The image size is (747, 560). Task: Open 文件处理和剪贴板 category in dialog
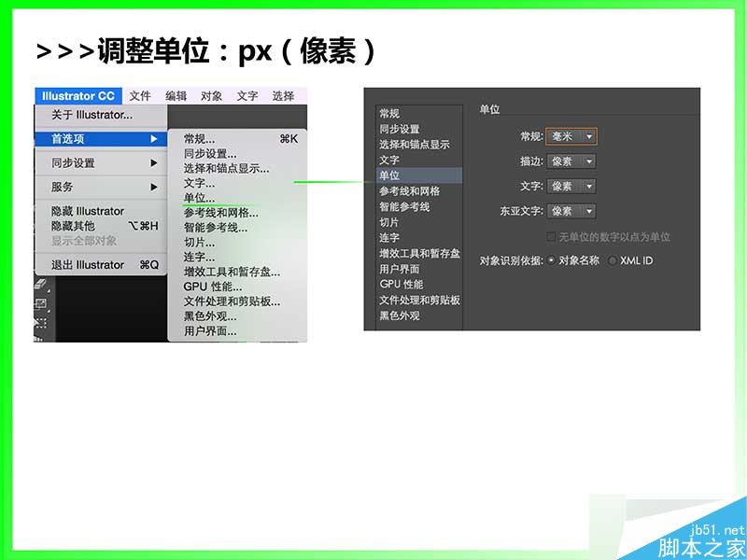pyautogui.click(x=419, y=300)
